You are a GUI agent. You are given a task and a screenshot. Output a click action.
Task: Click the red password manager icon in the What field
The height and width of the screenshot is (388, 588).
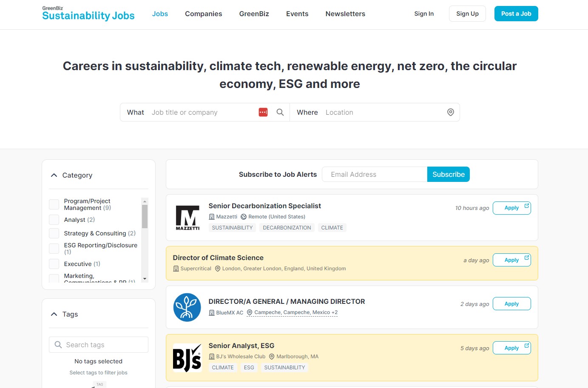click(x=263, y=112)
